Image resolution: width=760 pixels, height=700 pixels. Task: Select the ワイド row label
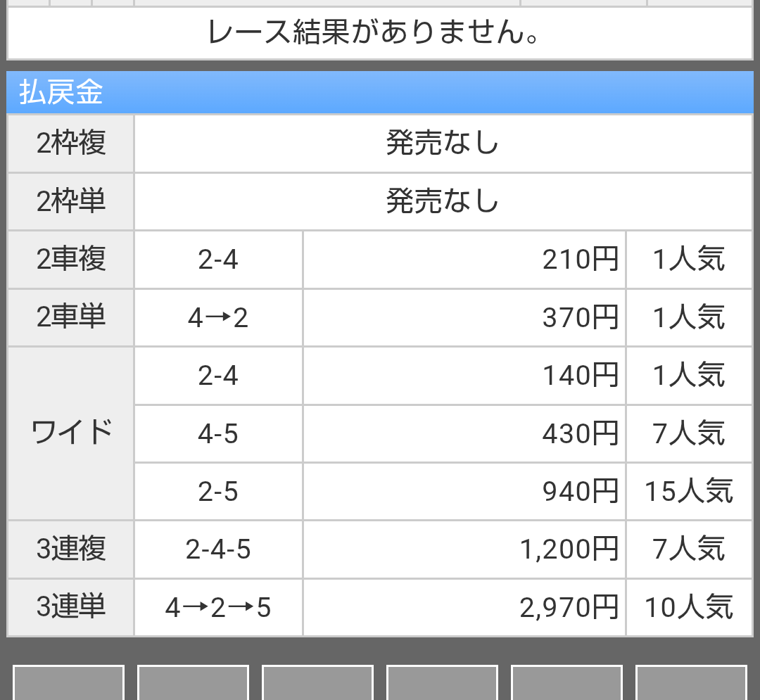(x=71, y=433)
